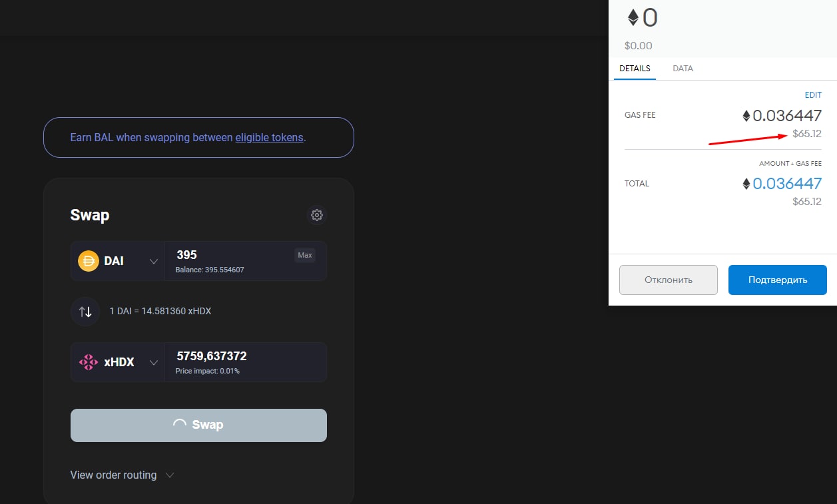Expand View order routing
837x504 pixels.
tap(123, 475)
